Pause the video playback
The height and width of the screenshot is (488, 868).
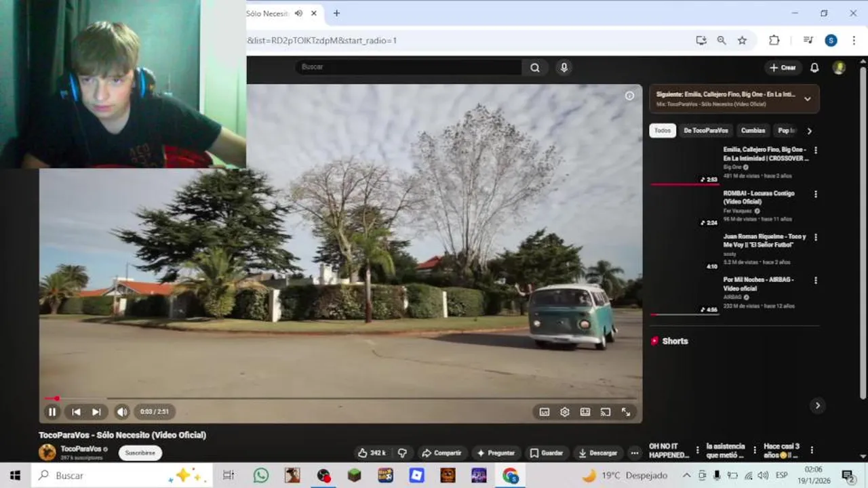(x=52, y=411)
